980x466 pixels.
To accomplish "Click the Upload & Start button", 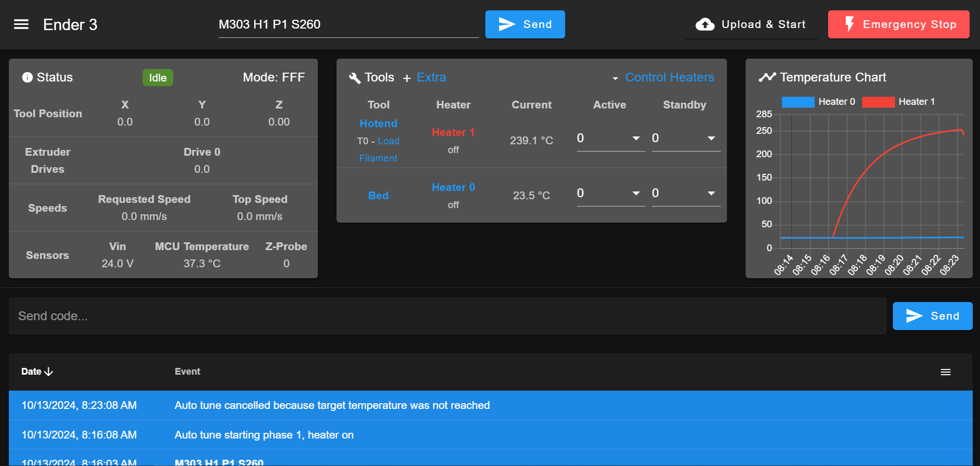I will 751,24.
